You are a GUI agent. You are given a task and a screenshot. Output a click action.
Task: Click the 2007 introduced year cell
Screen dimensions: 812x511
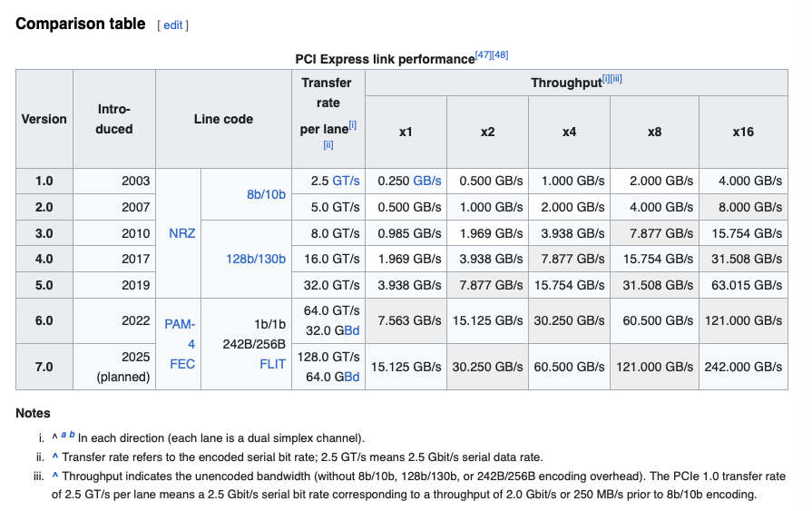(114, 207)
